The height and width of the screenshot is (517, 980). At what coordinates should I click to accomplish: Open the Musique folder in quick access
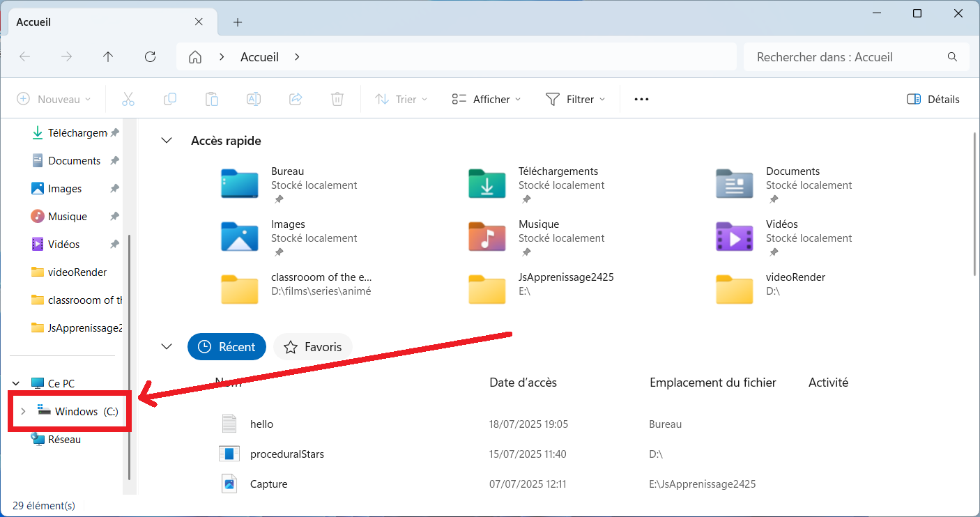(487, 236)
